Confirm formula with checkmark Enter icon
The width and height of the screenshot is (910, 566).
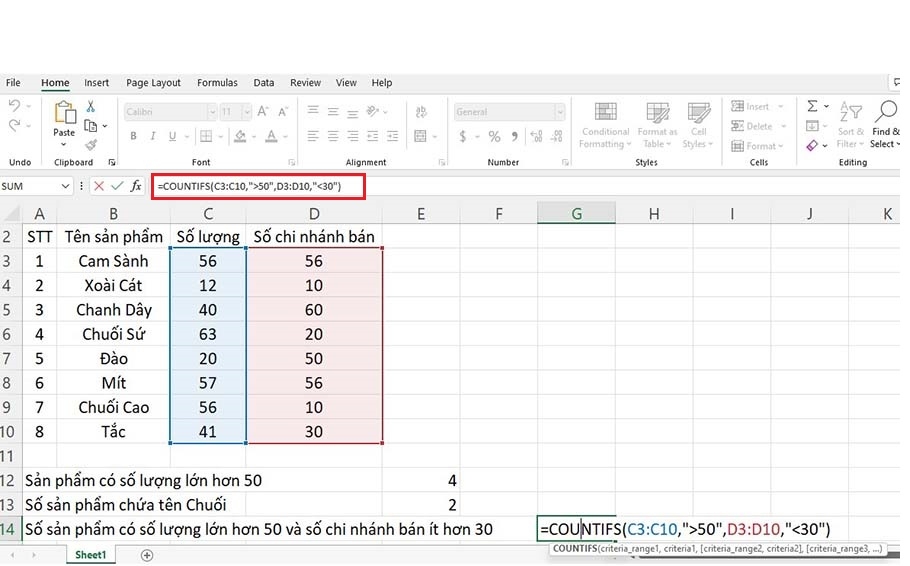point(117,186)
